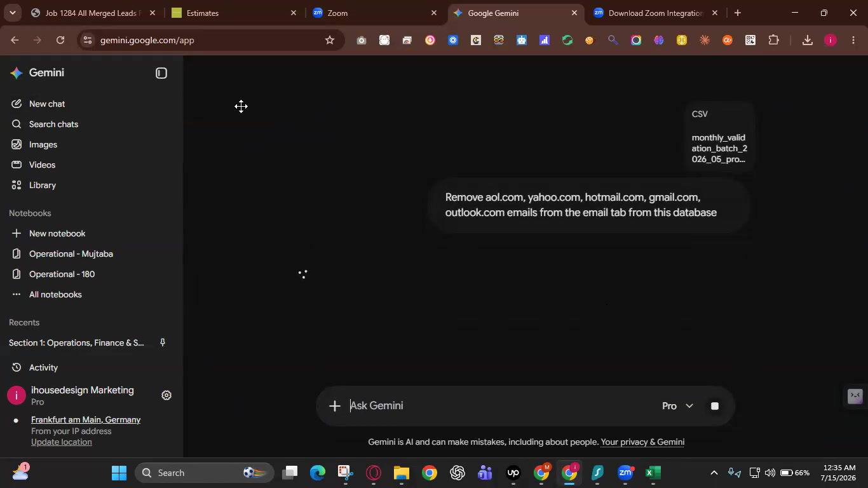Open the Chrome profile avatar

coord(830,40)
